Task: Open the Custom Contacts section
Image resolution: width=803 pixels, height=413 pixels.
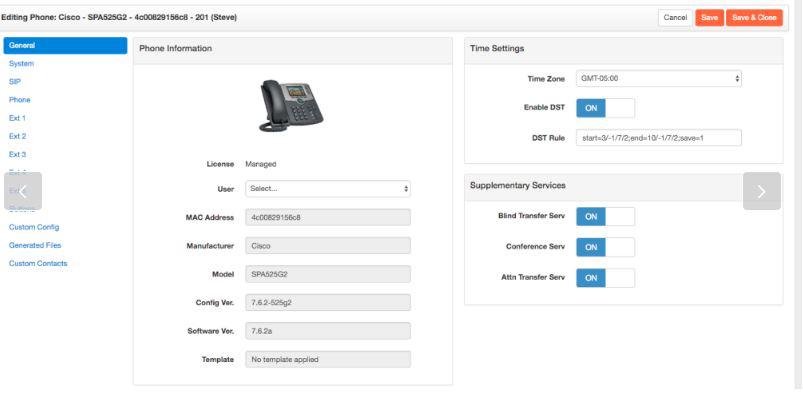Action: [38, 263]
